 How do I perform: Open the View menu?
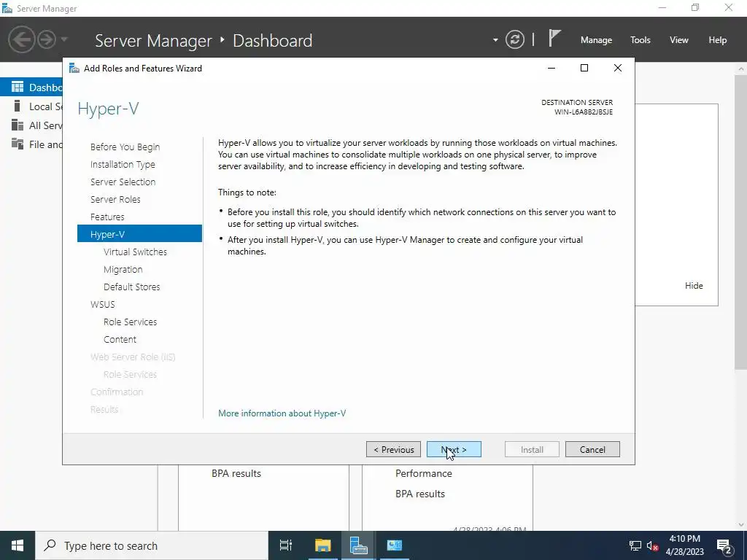(x=679, y=40)
